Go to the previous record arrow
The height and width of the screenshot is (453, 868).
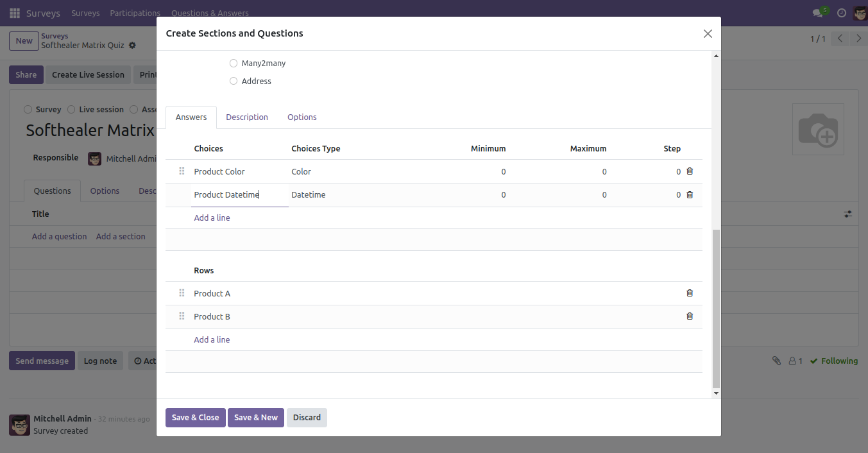(x=840, y=38)
